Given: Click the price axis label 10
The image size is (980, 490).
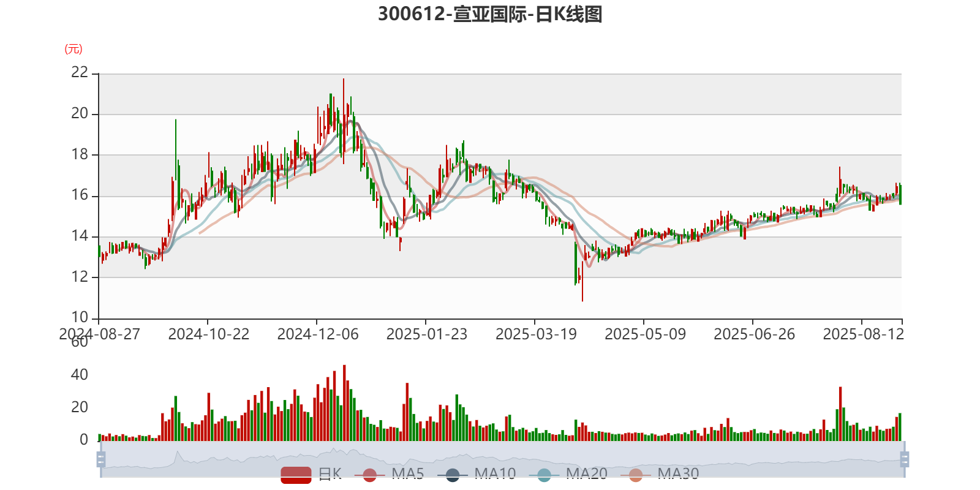Looking at the screenshot, I should tap(80, 317).
